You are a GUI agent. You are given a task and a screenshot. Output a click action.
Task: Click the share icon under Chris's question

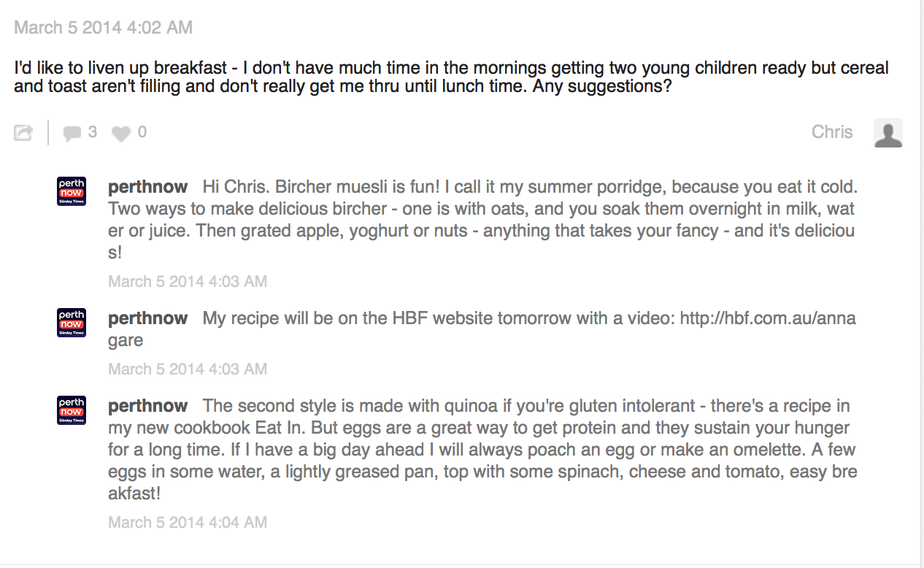23,133
